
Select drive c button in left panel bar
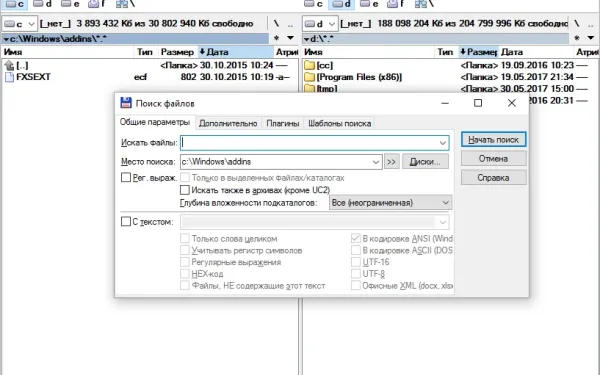click(15, 4)
